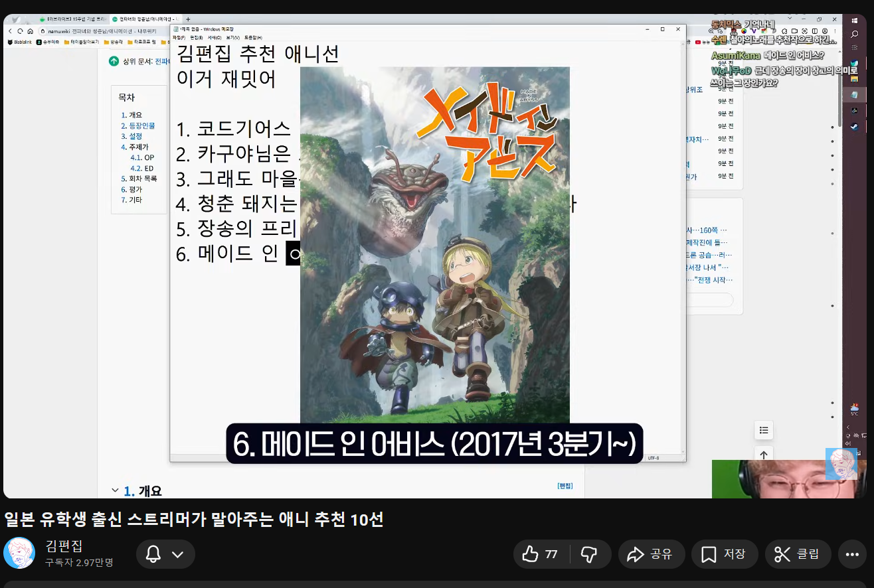Share the video via 공유 button

[x=650, y=554]
